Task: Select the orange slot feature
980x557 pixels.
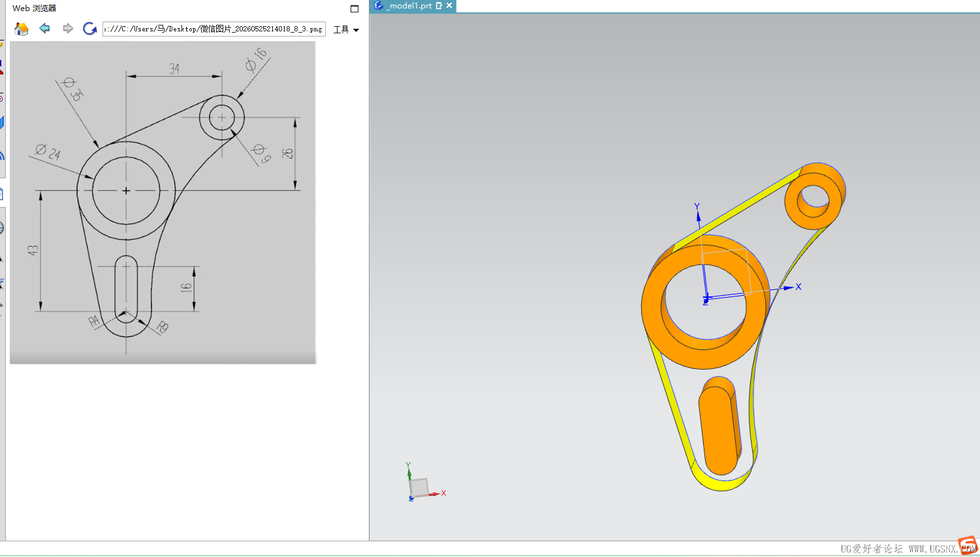Action: (719, 426)
